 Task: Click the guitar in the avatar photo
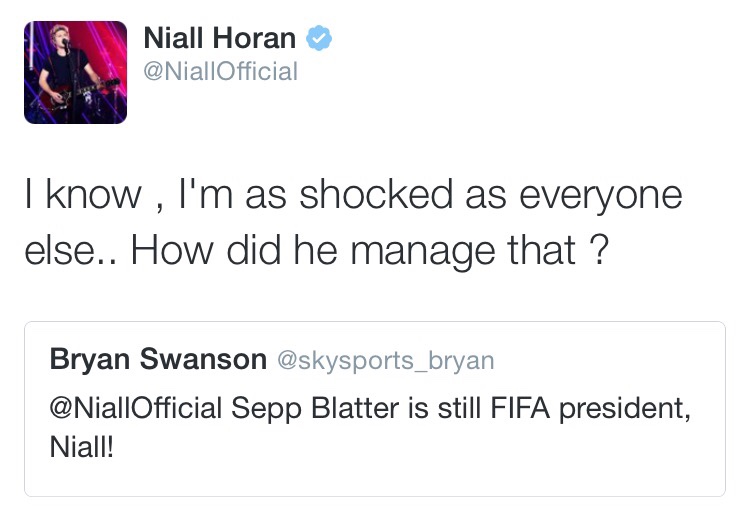(77, 92)
